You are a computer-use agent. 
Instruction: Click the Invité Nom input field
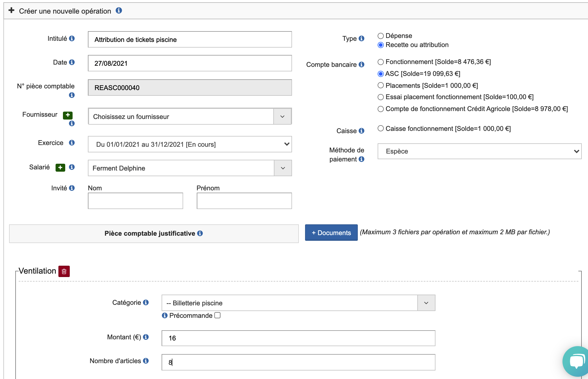pos(135,201)
